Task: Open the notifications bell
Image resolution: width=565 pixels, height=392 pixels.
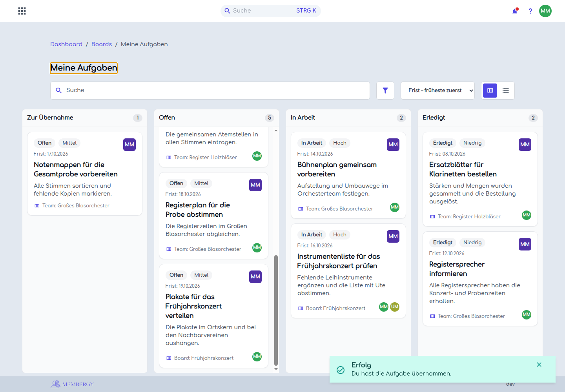Action: [515, 11]
